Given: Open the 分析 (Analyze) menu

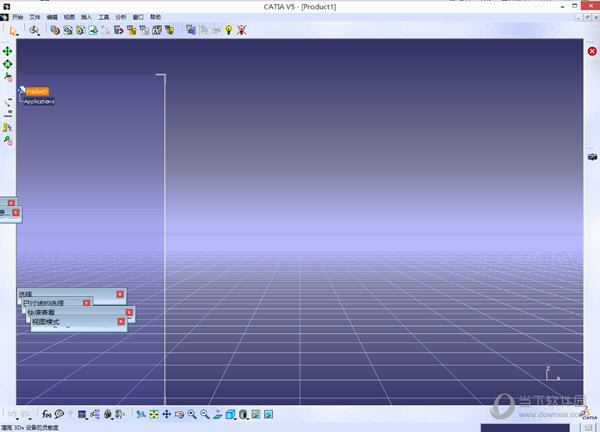Looking at the screenshot, I should click(x=121, y=17).
